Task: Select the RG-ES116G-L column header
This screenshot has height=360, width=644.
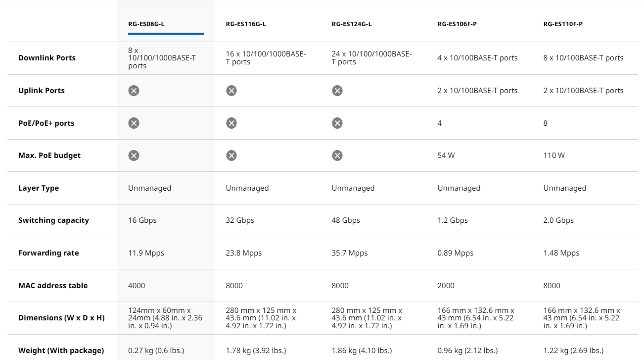Action: (246, 24)
